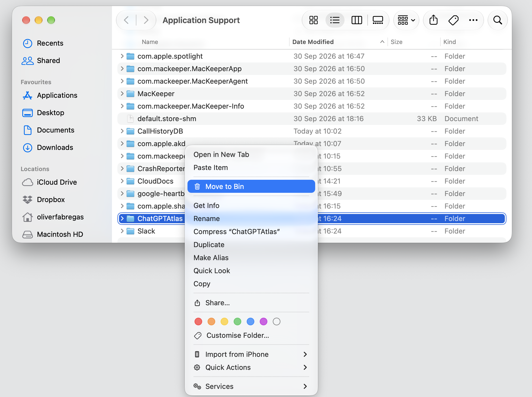Choose Open in New Tab
The image size is (532, 397).
[x=251, y=155]
